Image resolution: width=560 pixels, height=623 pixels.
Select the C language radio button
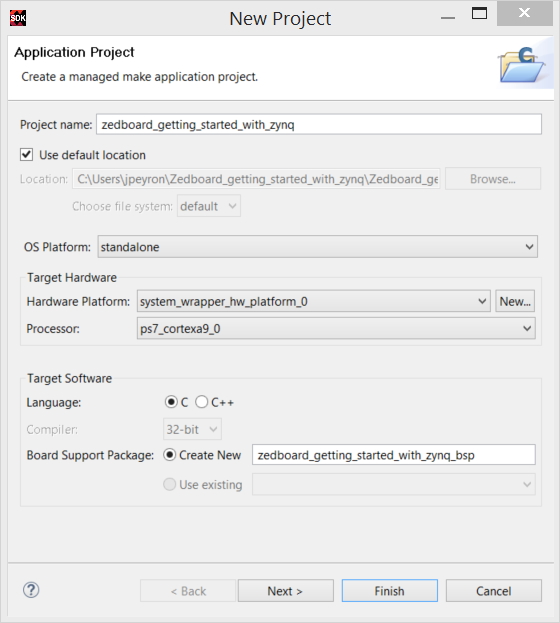click(x=171, y=402)
